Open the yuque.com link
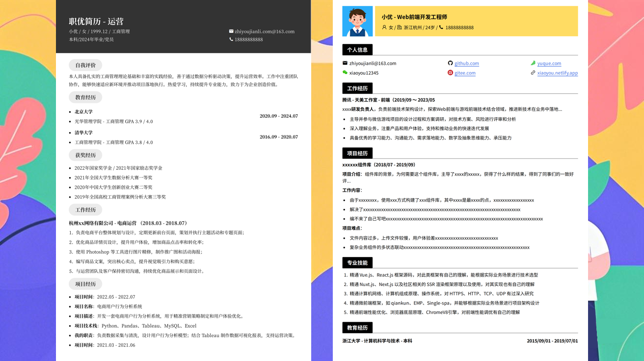This screenshot has width=644, height=361. click(x=549, y=63)
